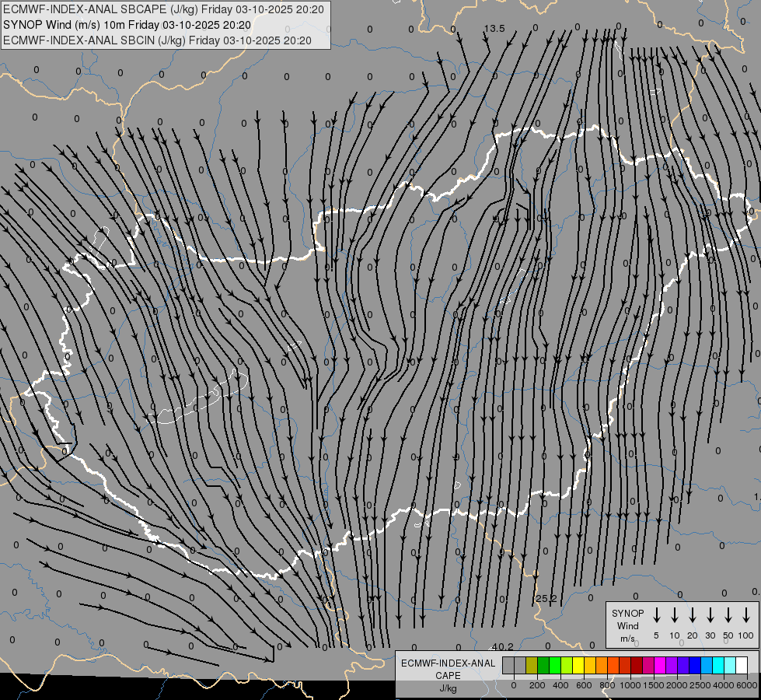Click the 5 m/s wind arrow in legend
The width and height of the screenshot is (761, 700).
[656, 615]
